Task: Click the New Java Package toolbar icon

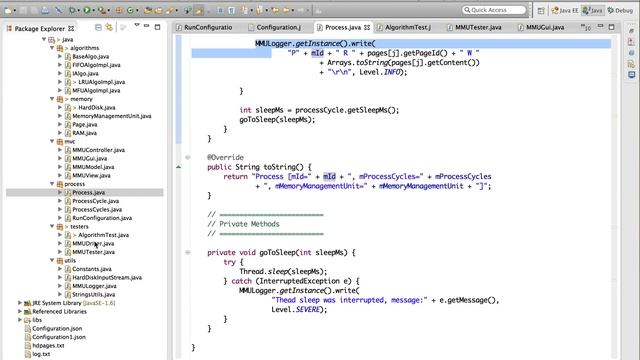Action: [119, 10]
